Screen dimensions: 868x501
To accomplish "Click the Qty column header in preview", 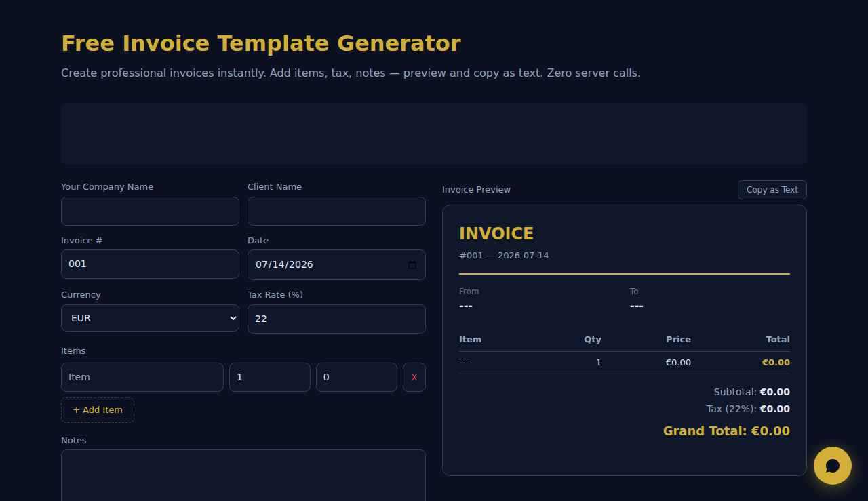I will click(x=593, y=340).
